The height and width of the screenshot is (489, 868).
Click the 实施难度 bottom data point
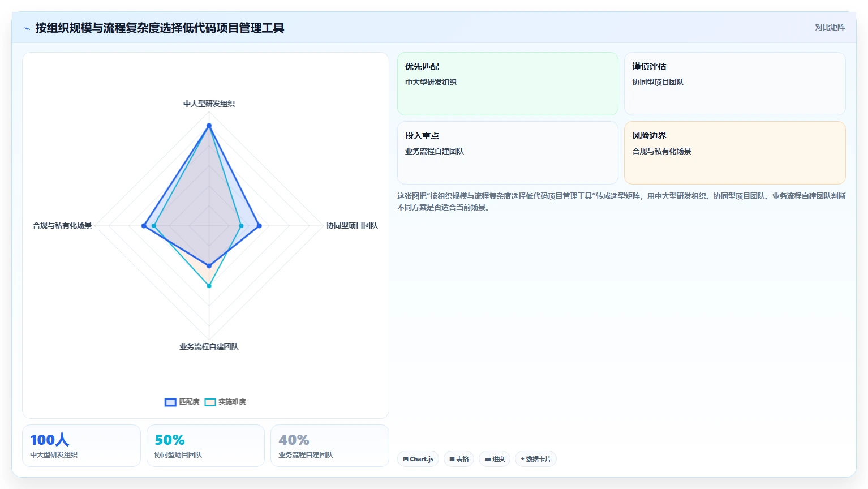click(x=209, y=286)
